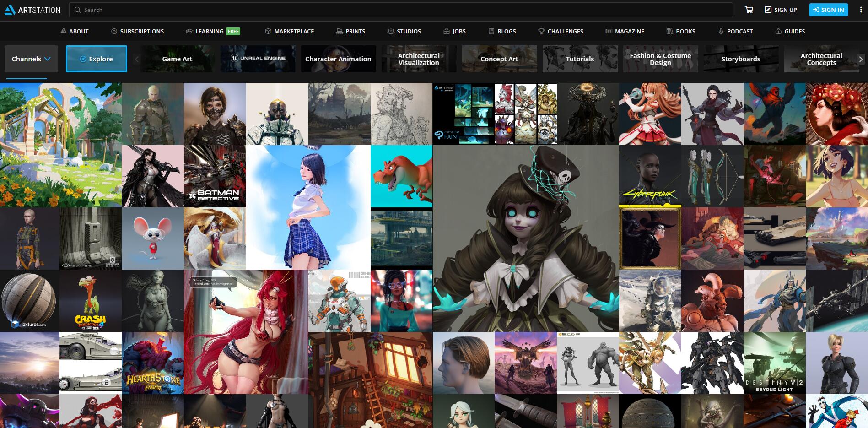
Task: Click the Sign In button
Action: tap(828, 10)
